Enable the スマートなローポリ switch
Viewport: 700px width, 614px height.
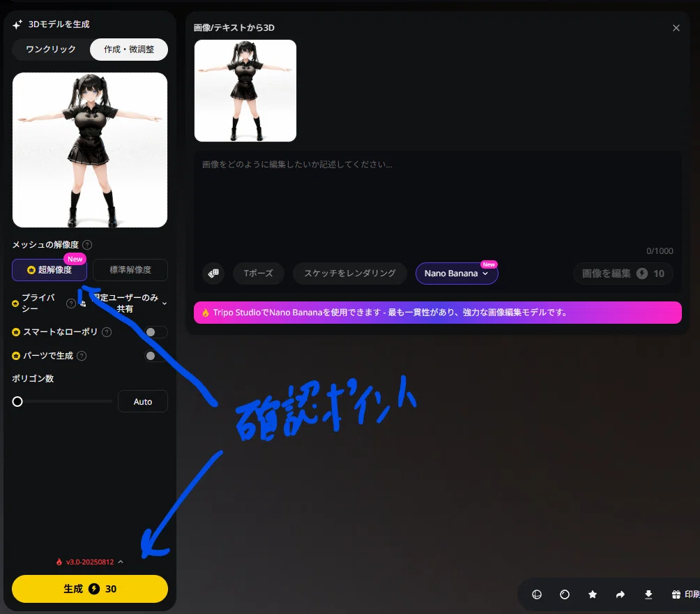point(155,332)
